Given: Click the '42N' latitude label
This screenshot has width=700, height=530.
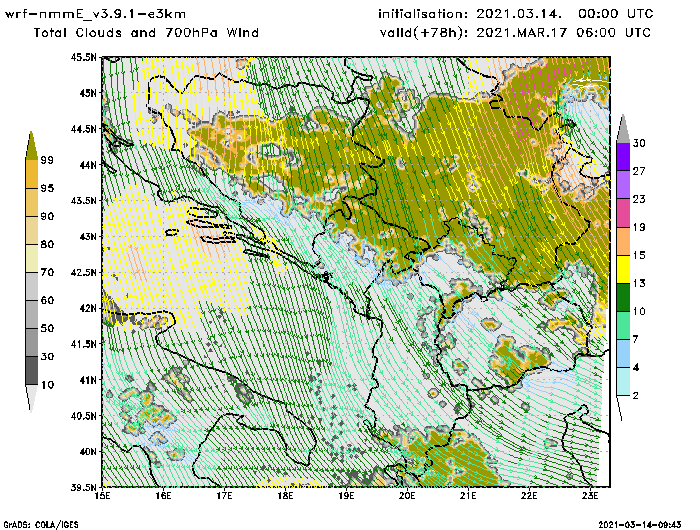Looking at the screenshot, I should 88,308.
